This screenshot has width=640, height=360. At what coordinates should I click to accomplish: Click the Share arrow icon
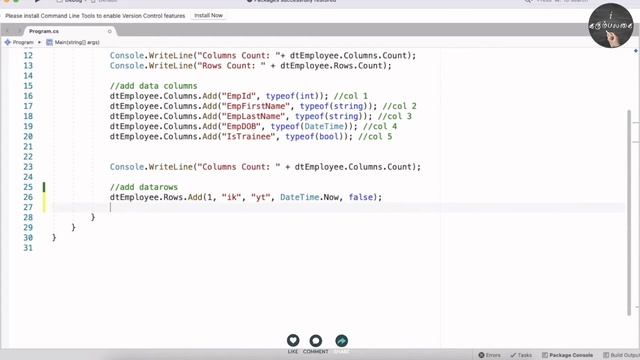(x=342, y=340)
